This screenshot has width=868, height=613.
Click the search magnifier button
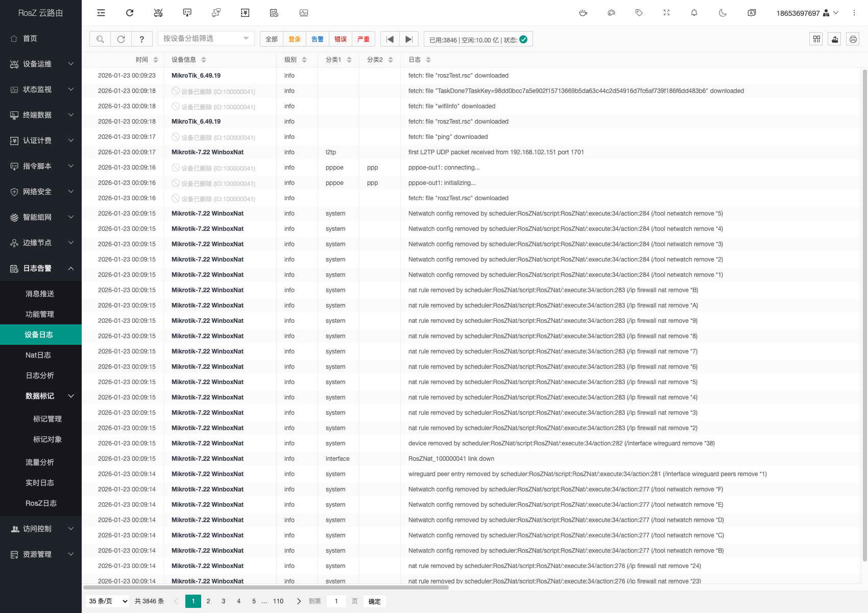100,39
